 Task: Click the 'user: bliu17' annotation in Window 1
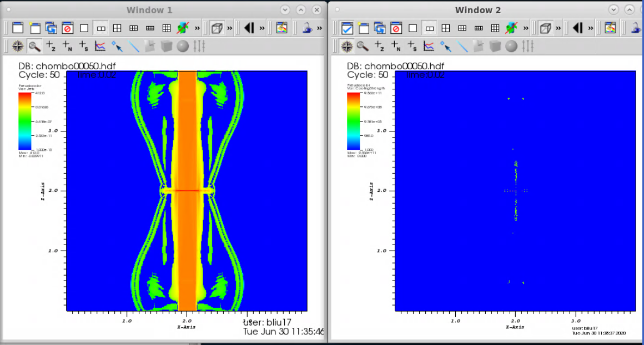click(268, 322)
